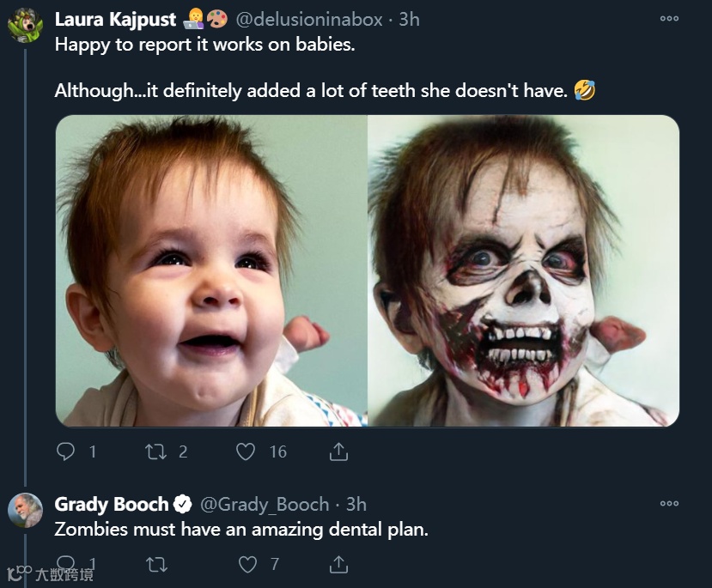This screenshot has height=588, width=712.
Task: Reply to Grady Booch's tweet
Action: [66, 564]
